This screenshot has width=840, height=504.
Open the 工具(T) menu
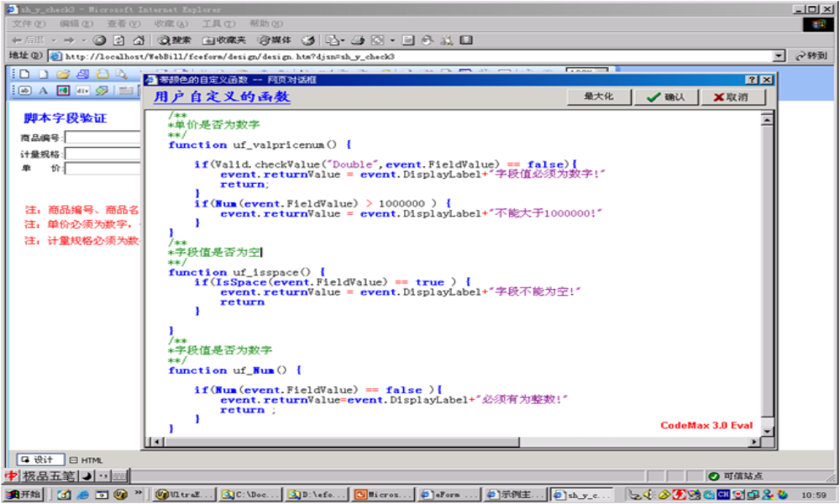click(218, 24)
